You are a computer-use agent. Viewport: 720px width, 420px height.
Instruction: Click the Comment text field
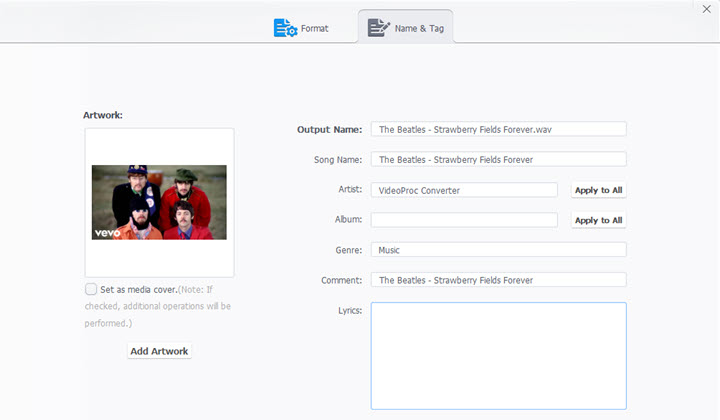[x=498, y=280]
